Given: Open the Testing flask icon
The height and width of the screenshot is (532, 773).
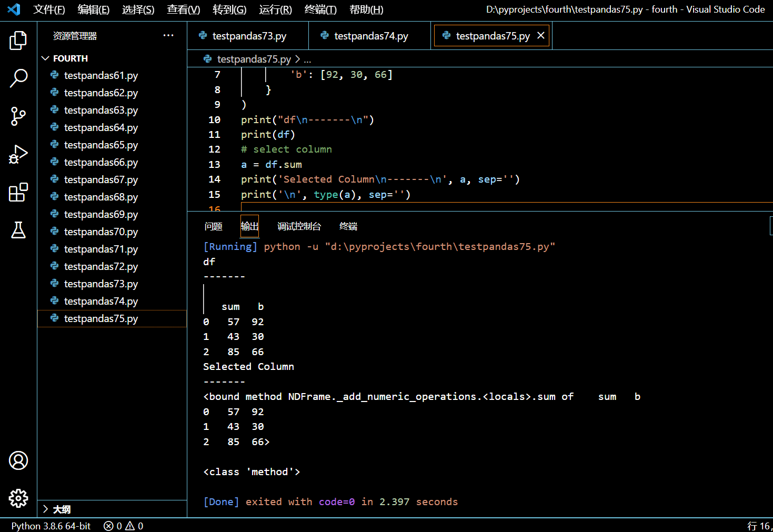Looking at the screenshot, I should (18, 230).
